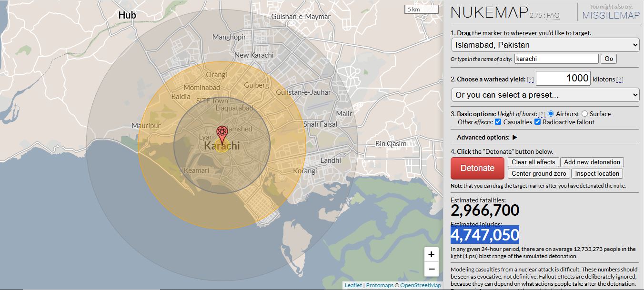Click the Gulistan-e-Jauhar map label
Viewport: 644px width, 290px height.
pos(303,92)
